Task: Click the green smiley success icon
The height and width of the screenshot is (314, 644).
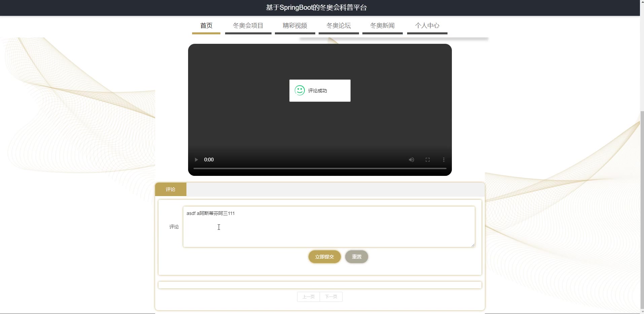Action: 299,90
